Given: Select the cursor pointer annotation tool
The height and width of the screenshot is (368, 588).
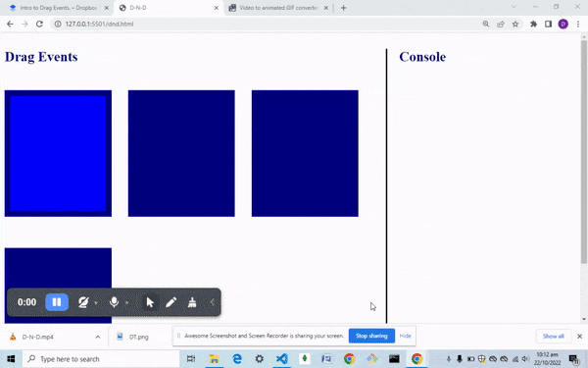Looking at the screenshot, I should tap(150, 302).
